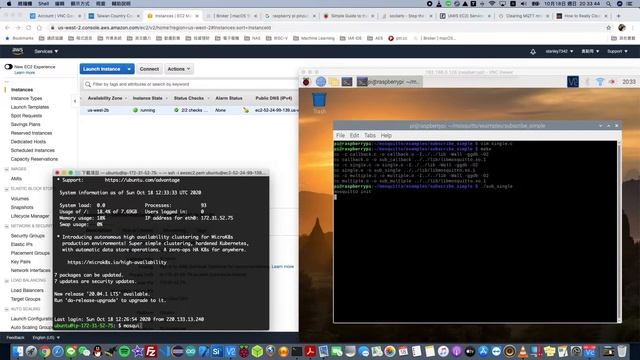Click the Connect button

[149, 69]
